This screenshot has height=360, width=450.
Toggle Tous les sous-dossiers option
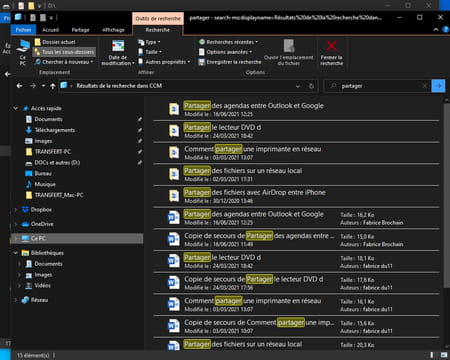point(64,52)
